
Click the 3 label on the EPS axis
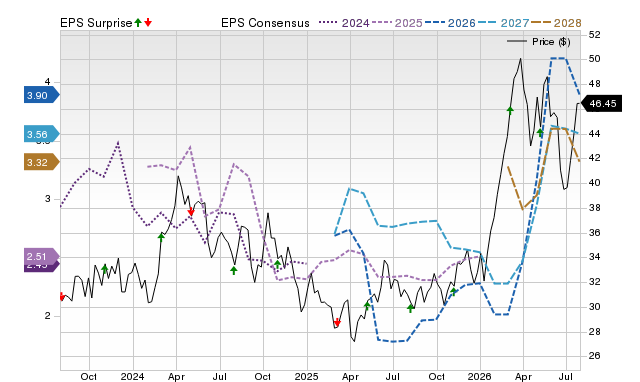point(48,199)
